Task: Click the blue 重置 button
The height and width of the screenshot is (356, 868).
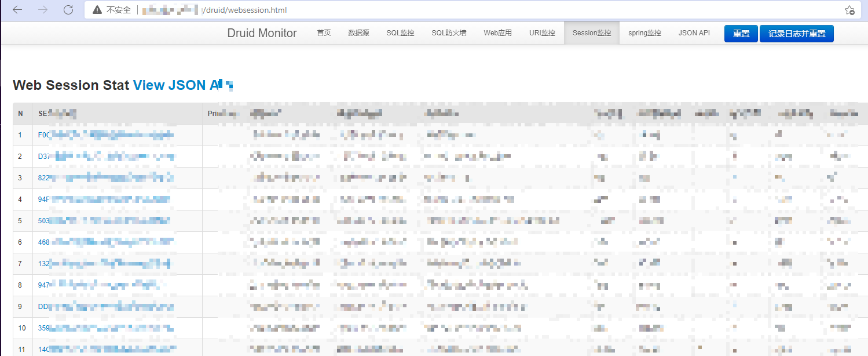Action: [741, 34]
